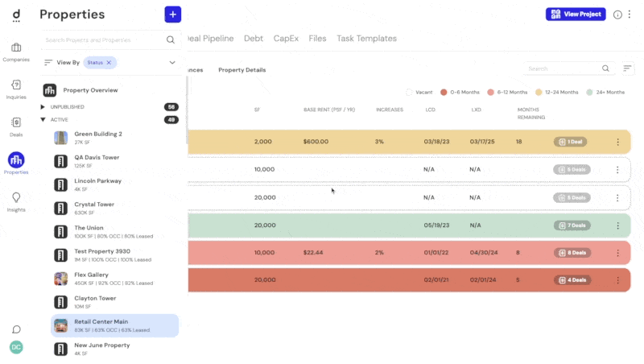Open the Deals section in sidebar
This screenshot has width=644, height=364.
pos(16,127)
